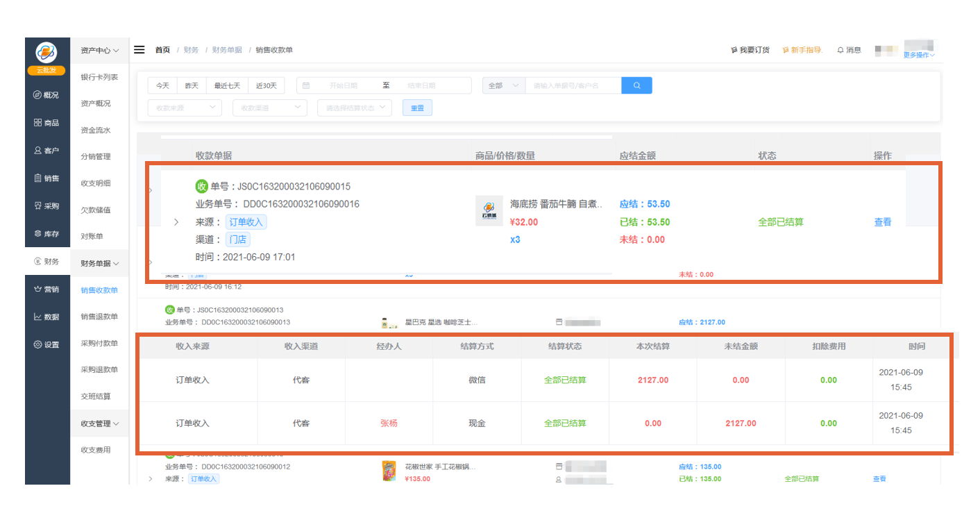Open 请选择结算状态 dropdown
The image size is (980, 511).
point(355,108)
